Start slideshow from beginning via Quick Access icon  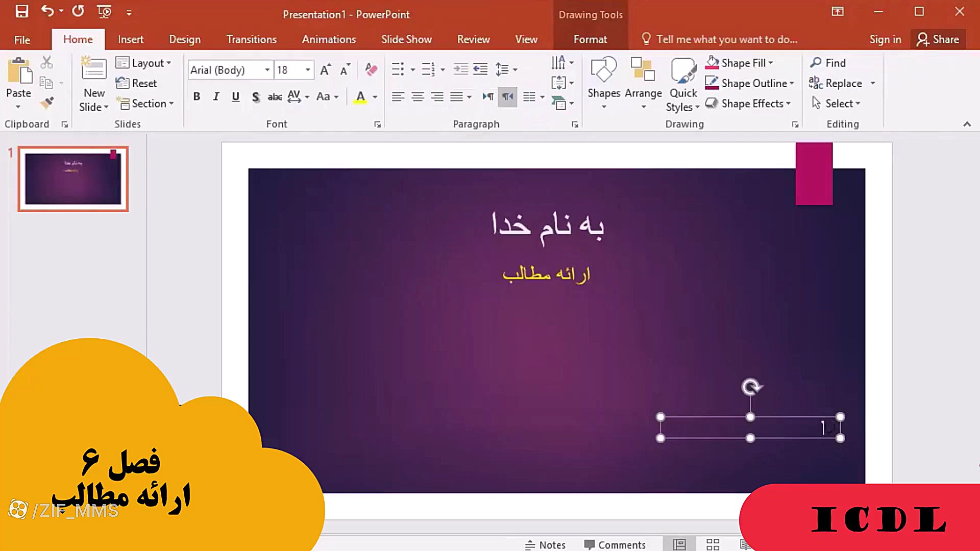104,11
